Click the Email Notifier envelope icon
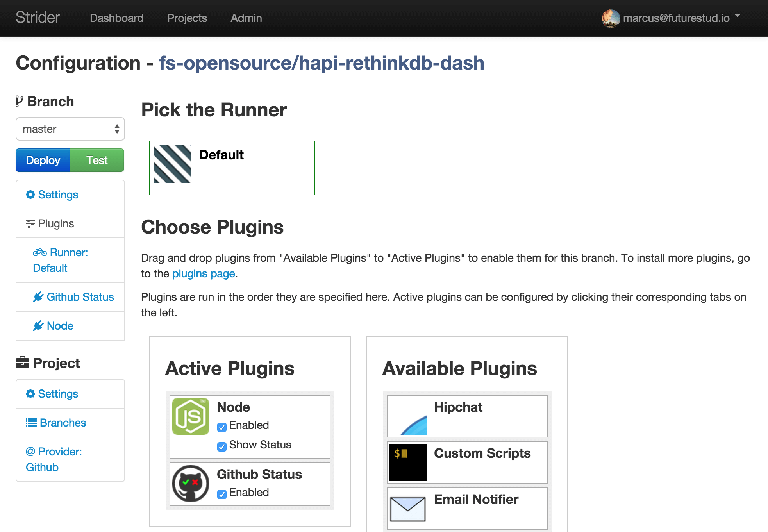This screenshot has height=532, width=768. coord(408,509)
